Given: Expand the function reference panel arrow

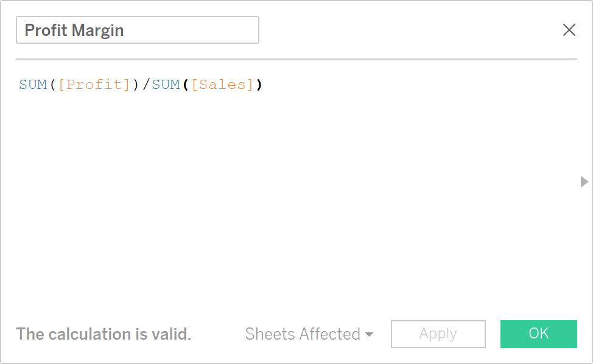Looking at the screenshot, I should [583, 181].
